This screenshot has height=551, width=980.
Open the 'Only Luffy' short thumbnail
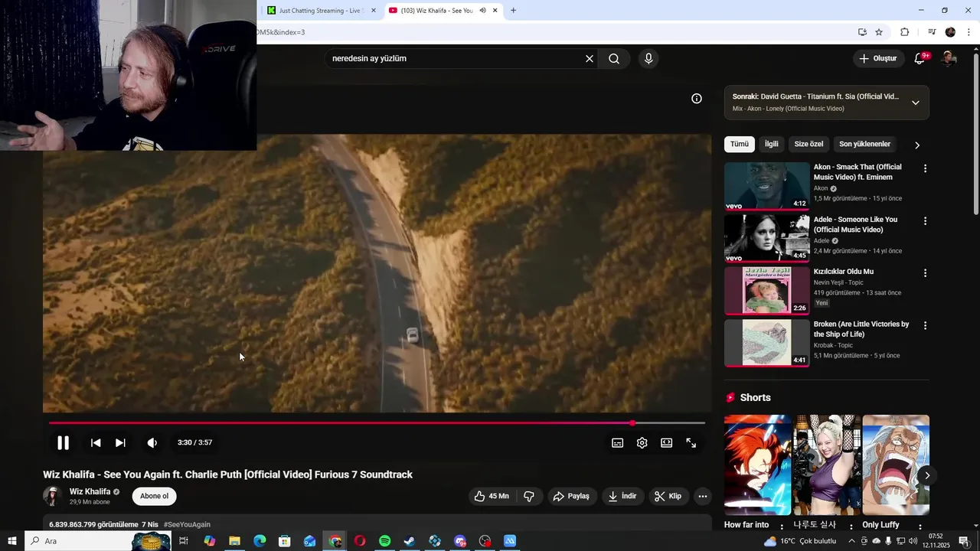click(896, 465)
